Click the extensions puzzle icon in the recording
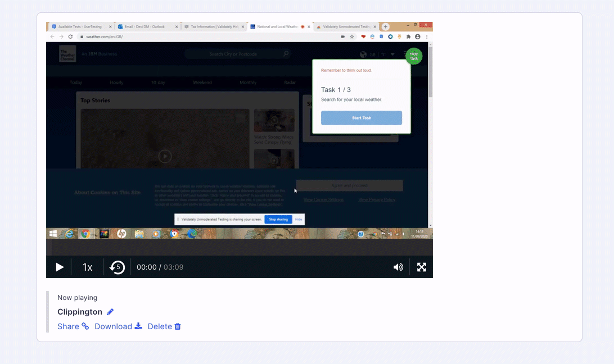614x364 pixels. click(408, 37)
